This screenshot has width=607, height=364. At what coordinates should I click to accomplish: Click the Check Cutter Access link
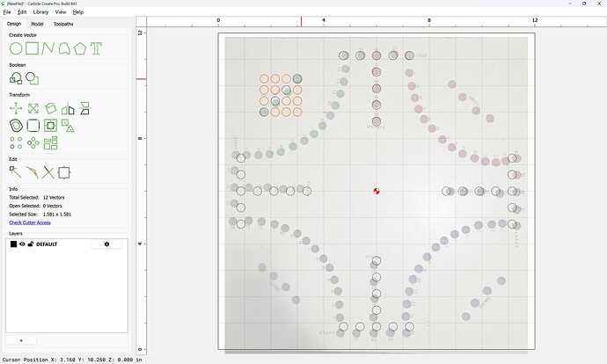click(30, 222)
